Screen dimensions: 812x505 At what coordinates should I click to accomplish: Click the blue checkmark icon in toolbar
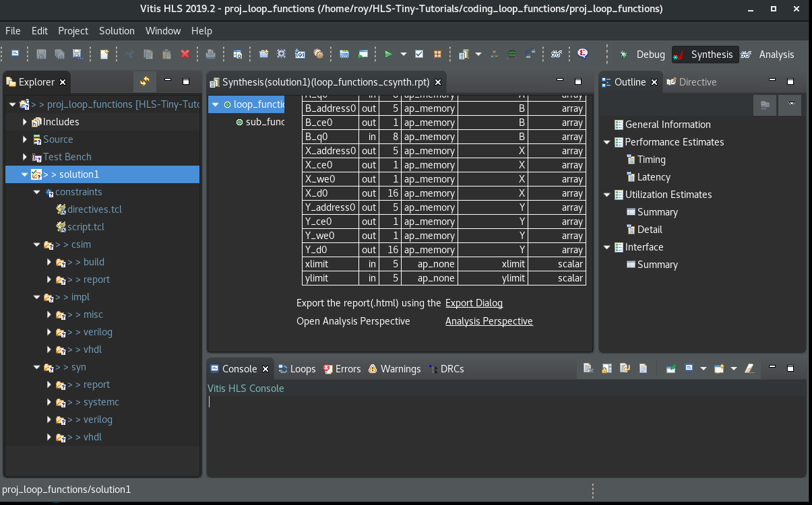tap(419, 55)
